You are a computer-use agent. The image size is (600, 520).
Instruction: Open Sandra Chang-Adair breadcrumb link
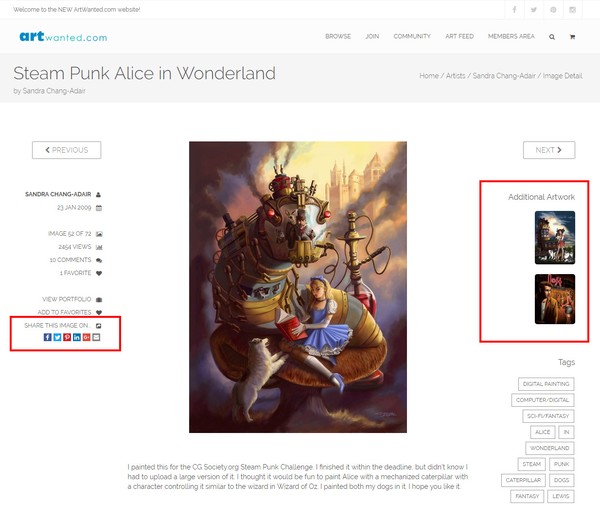coord(504,76)
